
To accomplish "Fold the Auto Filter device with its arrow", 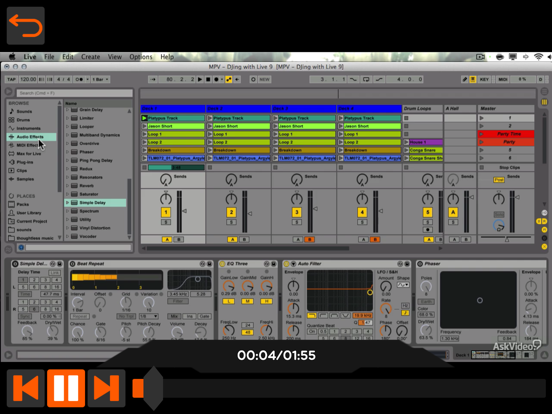I will (x=293, y=264).
